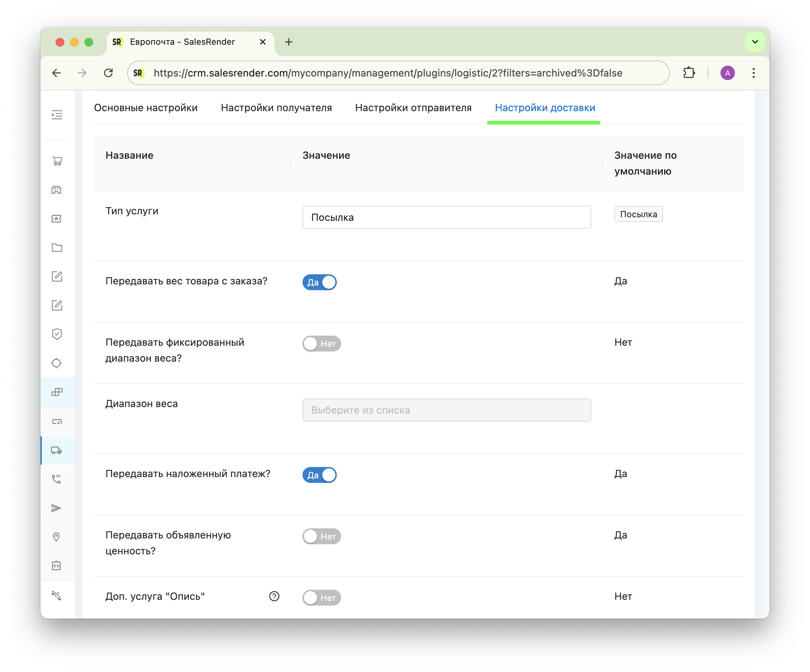Enable fixed weight range toggle
The width and height of the screenshot is (810, 672).
[x=321, y=344]
